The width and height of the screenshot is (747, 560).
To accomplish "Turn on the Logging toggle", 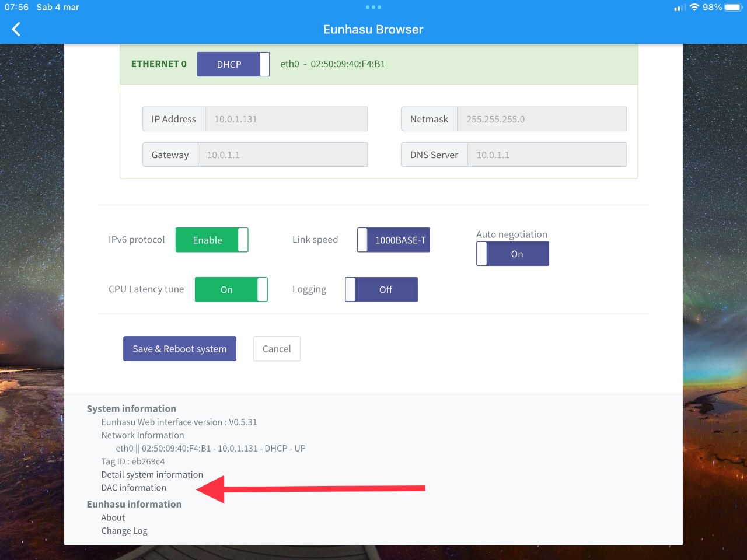I will click(381, 289).
